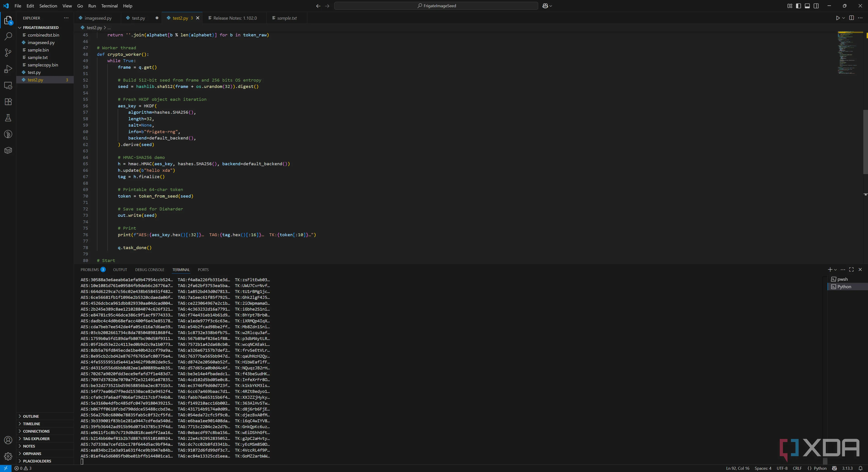Open Run Python File dropdown arrow
The image size is (868, 472).
coord(843,18)
